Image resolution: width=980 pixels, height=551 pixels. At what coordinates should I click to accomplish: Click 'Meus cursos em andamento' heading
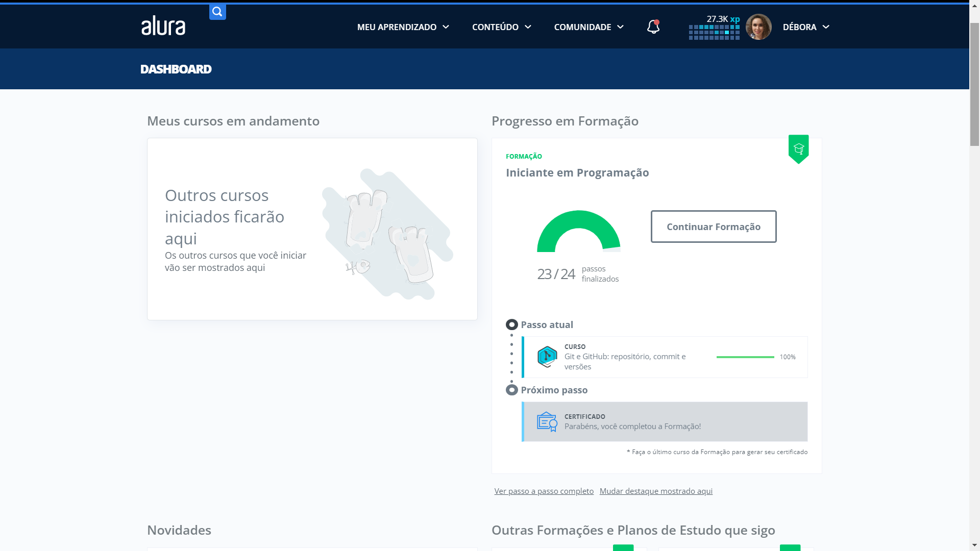tap(233, 121)
